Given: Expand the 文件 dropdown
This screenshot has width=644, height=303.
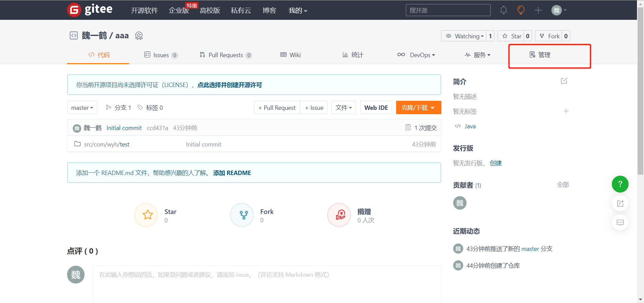Looking at the screenshot, I should (x=343, y=107).
